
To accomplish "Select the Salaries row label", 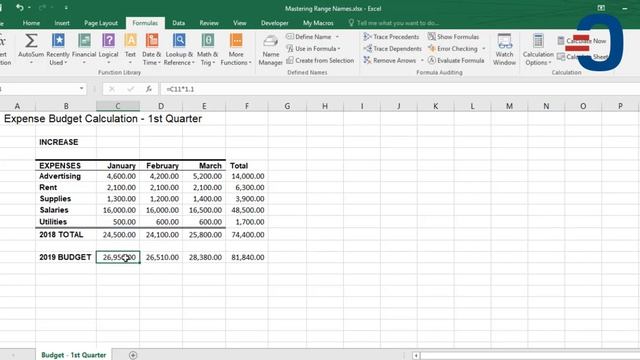I will (x=66, y=210).
